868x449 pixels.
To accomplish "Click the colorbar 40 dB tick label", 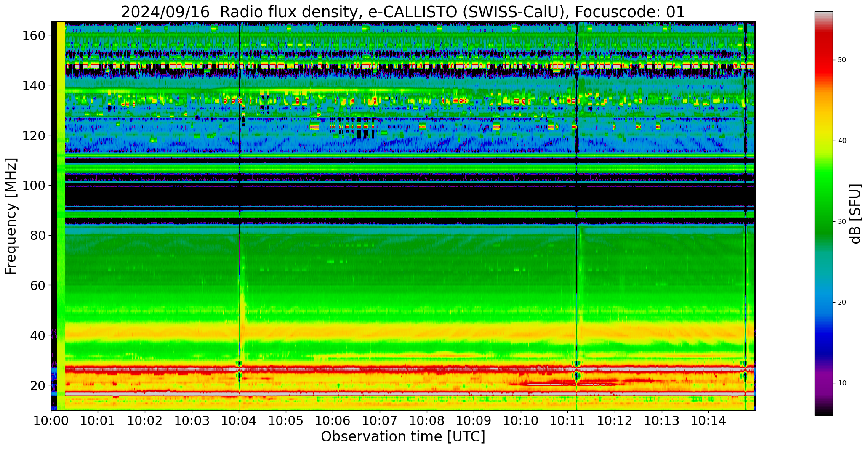I will 842,141.
